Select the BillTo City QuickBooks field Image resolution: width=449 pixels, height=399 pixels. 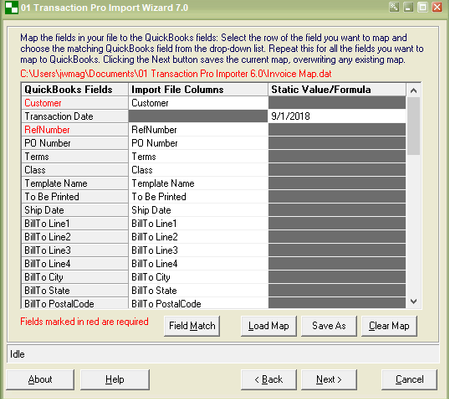75,277
